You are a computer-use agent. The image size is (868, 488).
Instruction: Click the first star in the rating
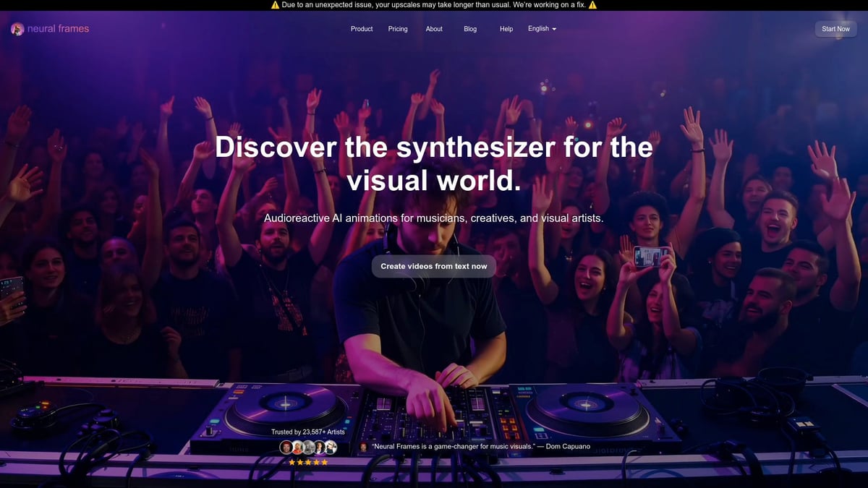pos(292,462)
